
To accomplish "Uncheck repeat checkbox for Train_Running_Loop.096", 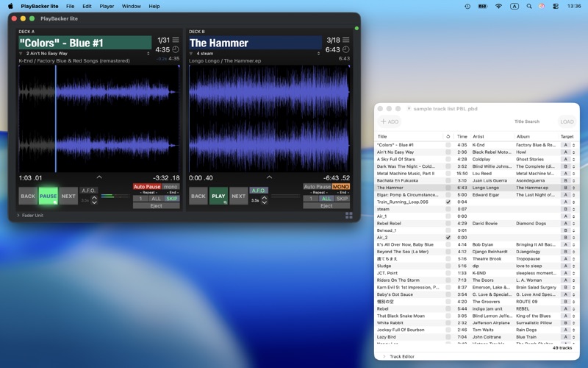I will tap(448, 202).
